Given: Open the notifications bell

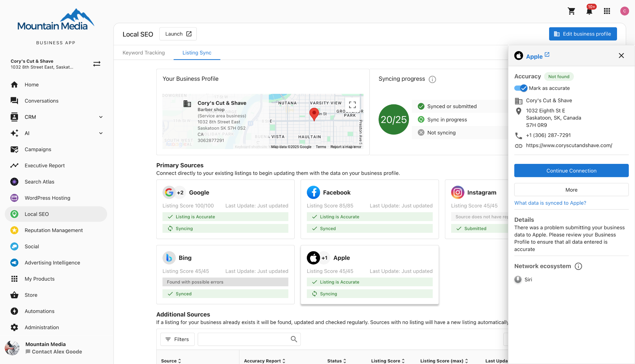Looking at the screenshot, I should click(589, 11).
